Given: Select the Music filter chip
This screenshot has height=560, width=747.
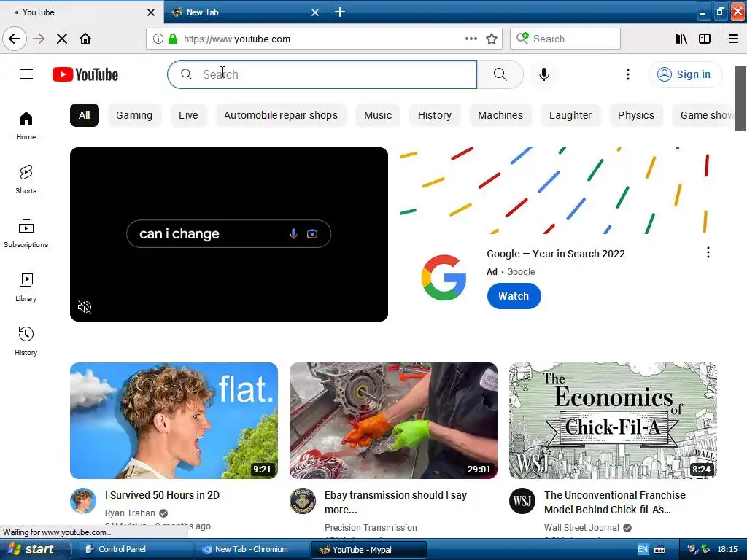Looking at the screenshot, I should pyautogui.click(x=378, y=115).
